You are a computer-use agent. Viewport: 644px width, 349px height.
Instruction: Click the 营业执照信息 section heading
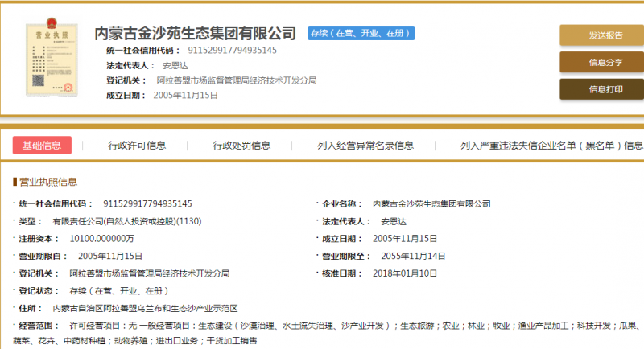tap(48, 182)
